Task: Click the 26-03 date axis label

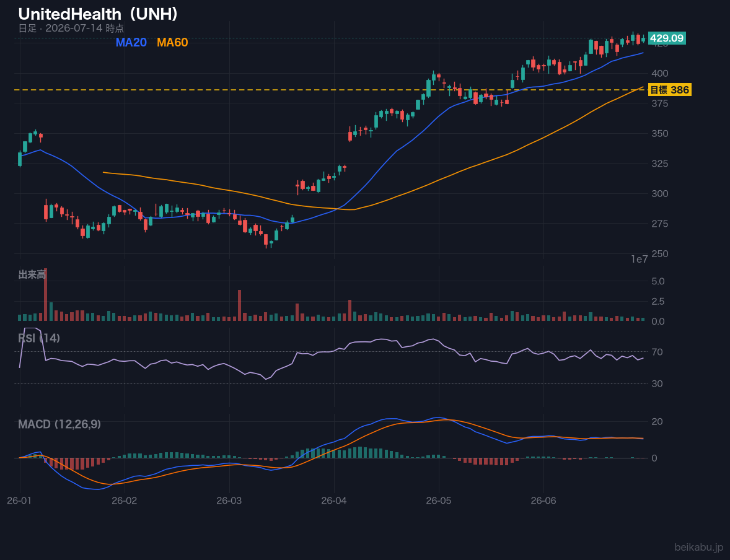Action: click(x=229, y=501)
